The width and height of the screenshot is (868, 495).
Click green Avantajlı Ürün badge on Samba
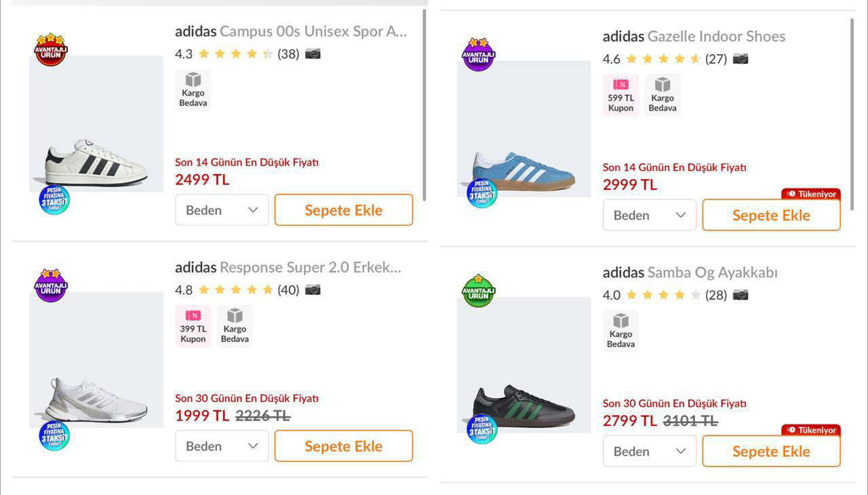(x=479, y=291)
